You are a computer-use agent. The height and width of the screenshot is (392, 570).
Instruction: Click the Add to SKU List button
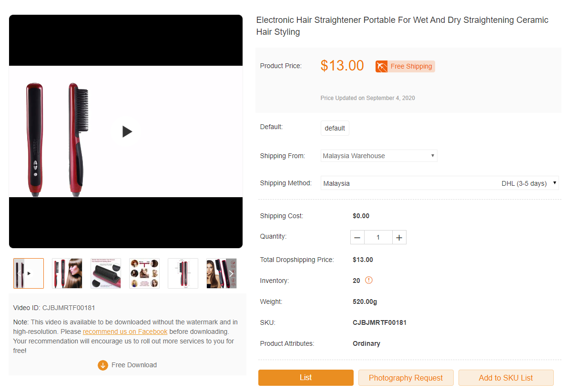tap(506, 378)
